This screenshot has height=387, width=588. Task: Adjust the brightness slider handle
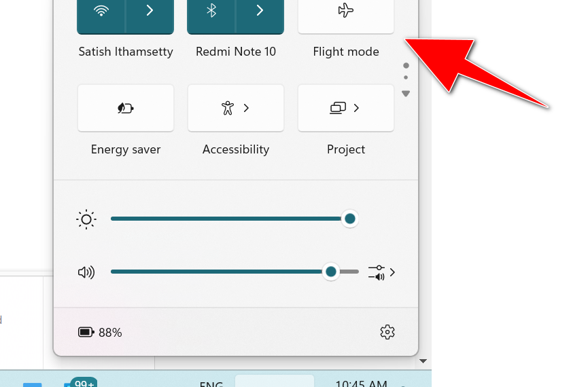click(350, 219)
